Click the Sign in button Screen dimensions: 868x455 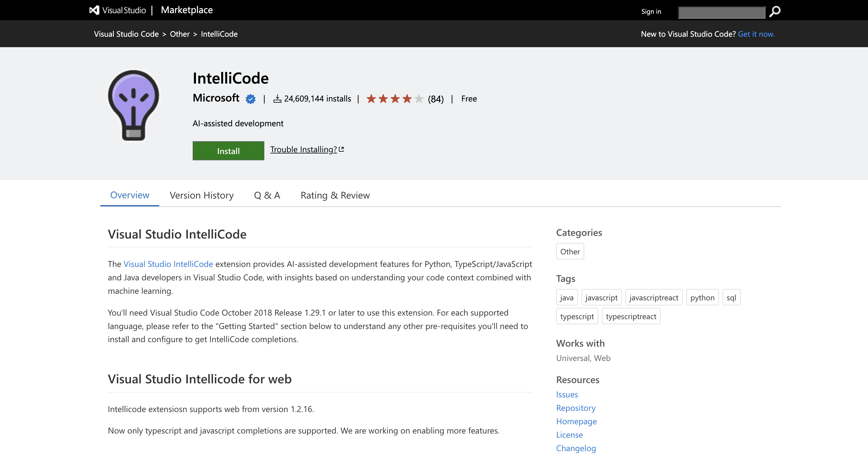pyautogui.click(x=651, y=10)
